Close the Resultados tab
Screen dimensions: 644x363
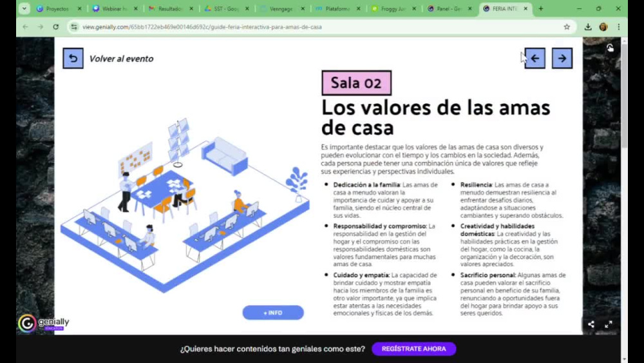click(x=191, y=8)
